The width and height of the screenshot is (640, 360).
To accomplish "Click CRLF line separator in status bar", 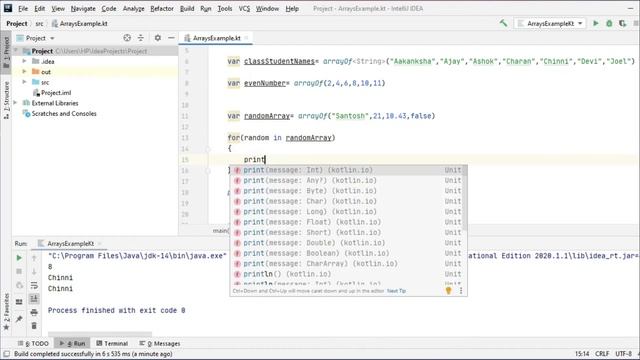I will (602, 354).
